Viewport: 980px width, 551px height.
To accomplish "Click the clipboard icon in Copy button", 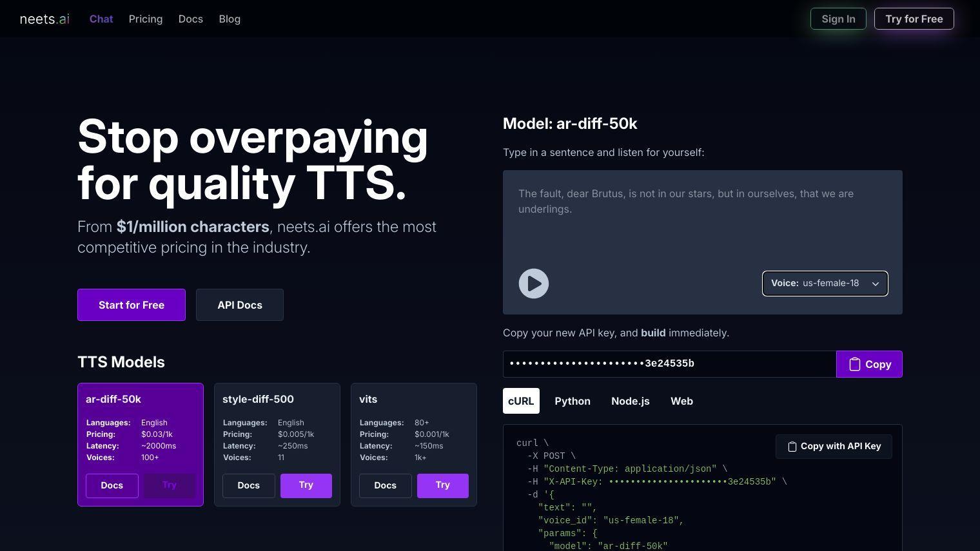I will pyautogui.click(x=855, y=365).
